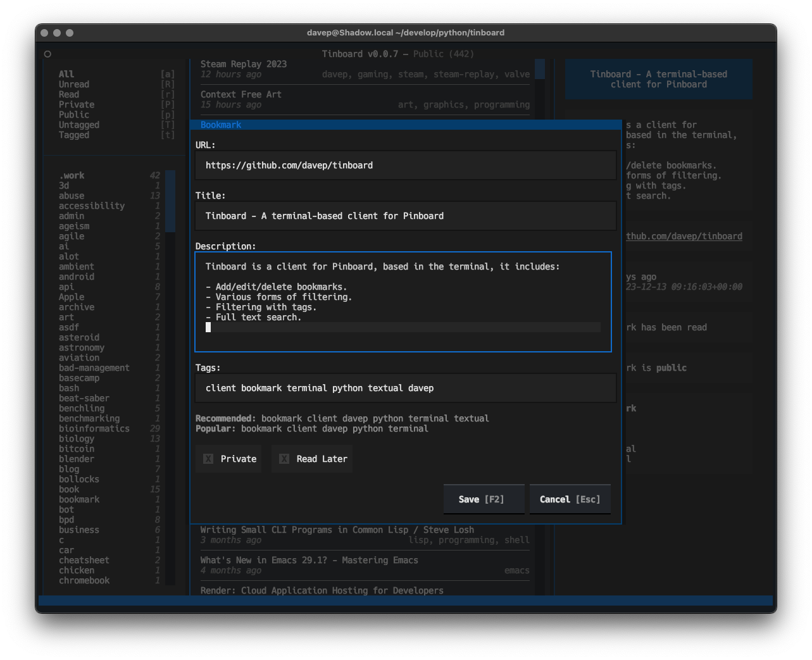812x660 pixels.
Task: Filter by the 'chromebook' tag
Action: 109,580
